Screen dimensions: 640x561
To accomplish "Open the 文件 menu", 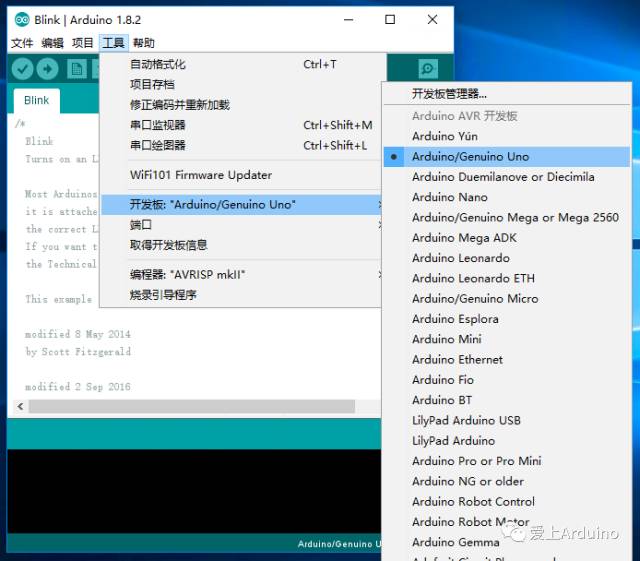I will point(22,43).
